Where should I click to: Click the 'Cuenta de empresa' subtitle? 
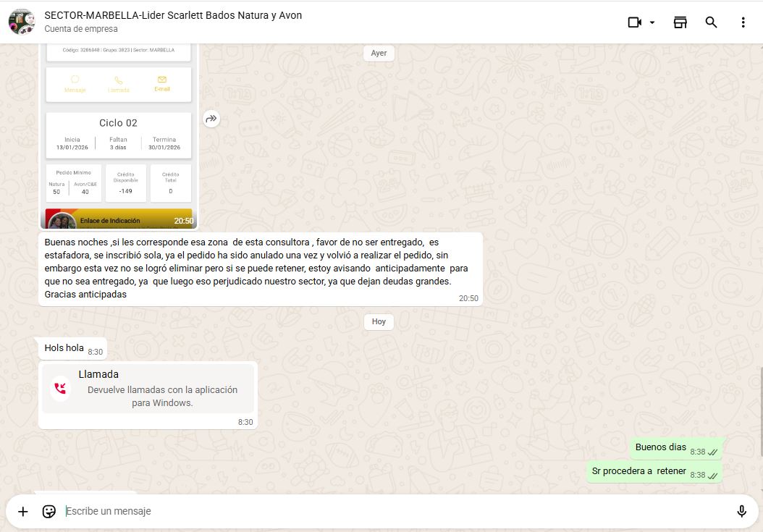tap(80, 29)
